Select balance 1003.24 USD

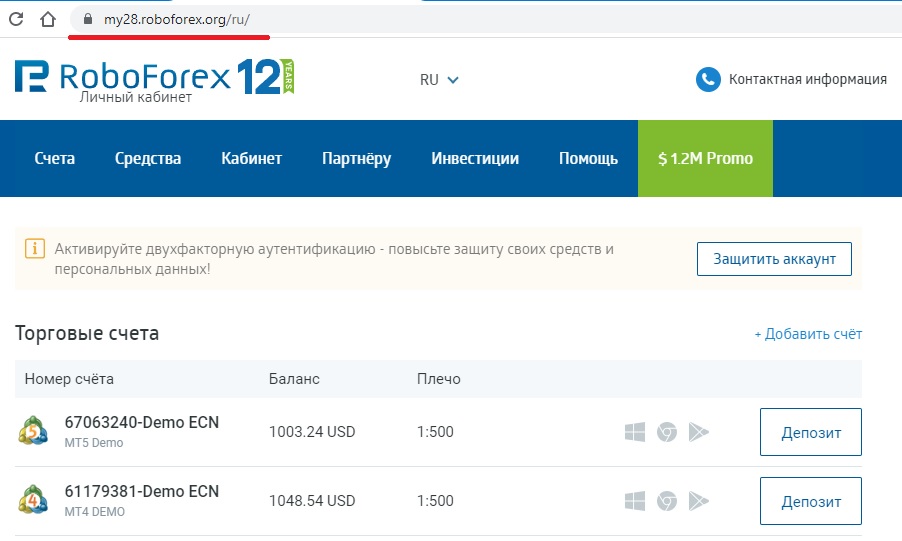[312, 432]
